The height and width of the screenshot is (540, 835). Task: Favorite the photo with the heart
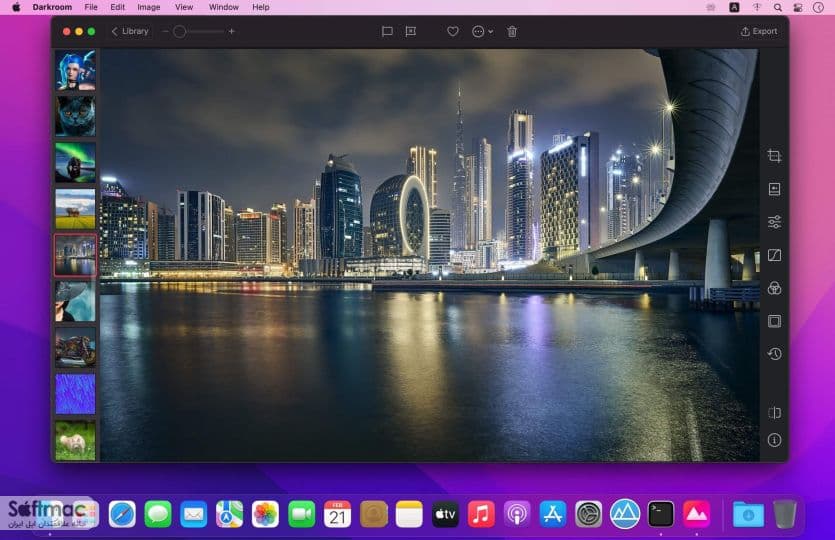pos(453,31)
